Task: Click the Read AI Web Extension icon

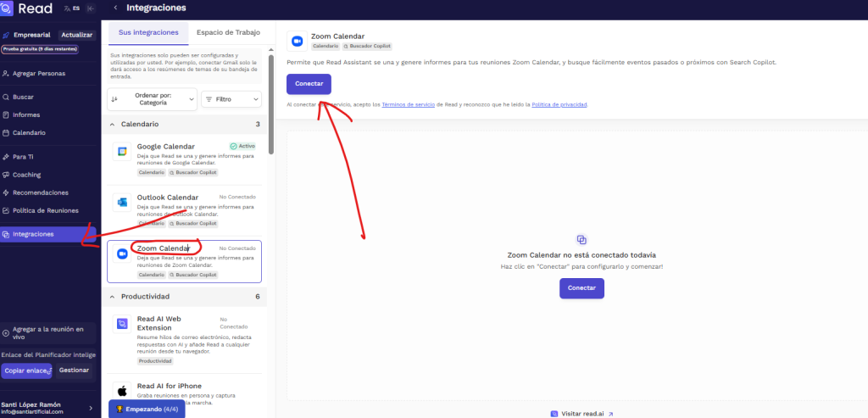Action: (x=122, y=324)
